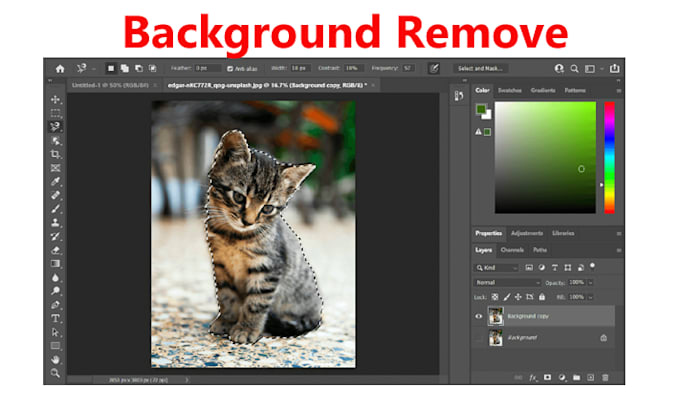The width and height of the screenshot is (680, 411).
Task: Select the Rectangular Marquee tool
Action: 55,113
